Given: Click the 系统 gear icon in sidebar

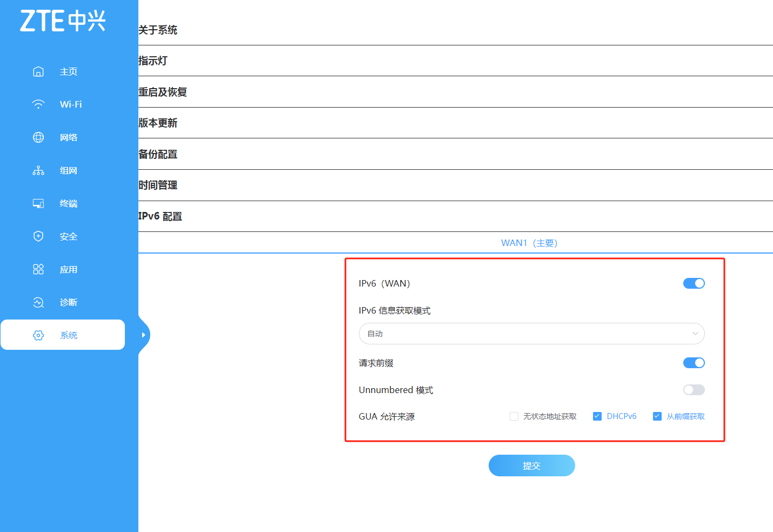Looking at the screenshot, I should point(38,335).
